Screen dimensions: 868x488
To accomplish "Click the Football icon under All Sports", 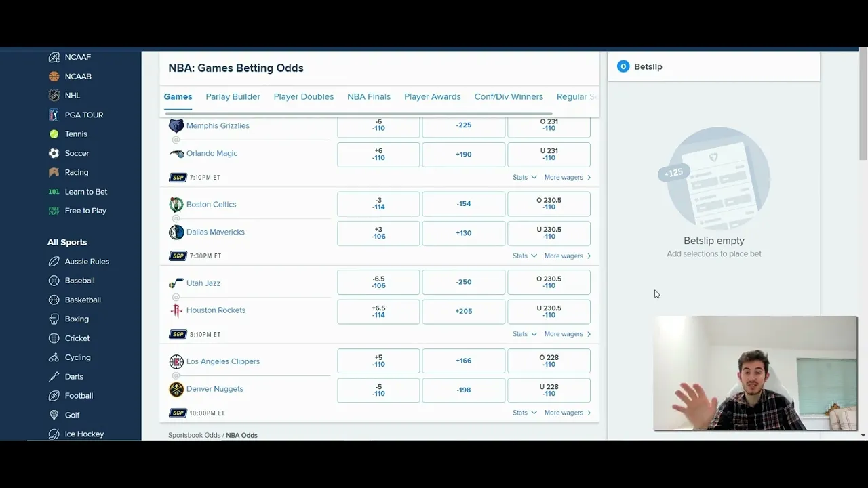I will (54, 396).
